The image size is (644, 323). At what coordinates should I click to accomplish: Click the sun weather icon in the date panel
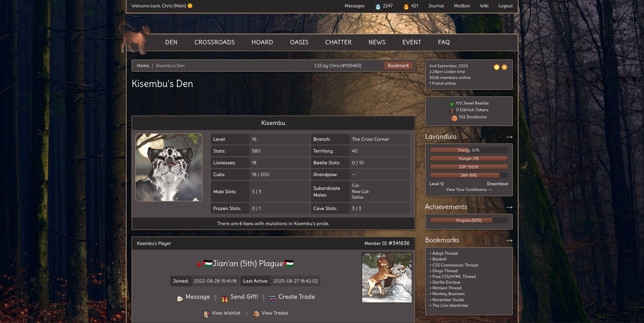pos(496,67)
